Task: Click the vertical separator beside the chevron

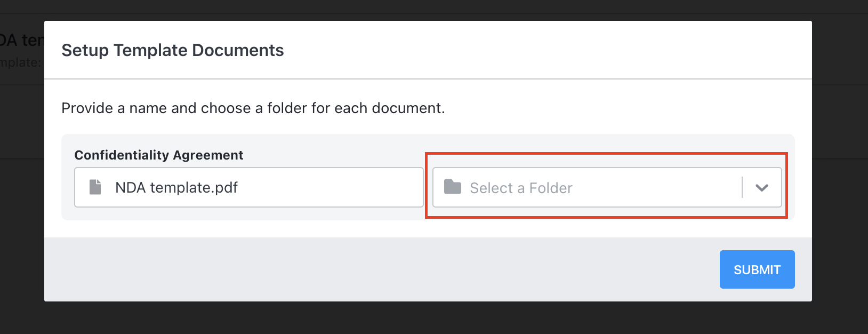Action: pyautogui.click(x=742, y=187)
